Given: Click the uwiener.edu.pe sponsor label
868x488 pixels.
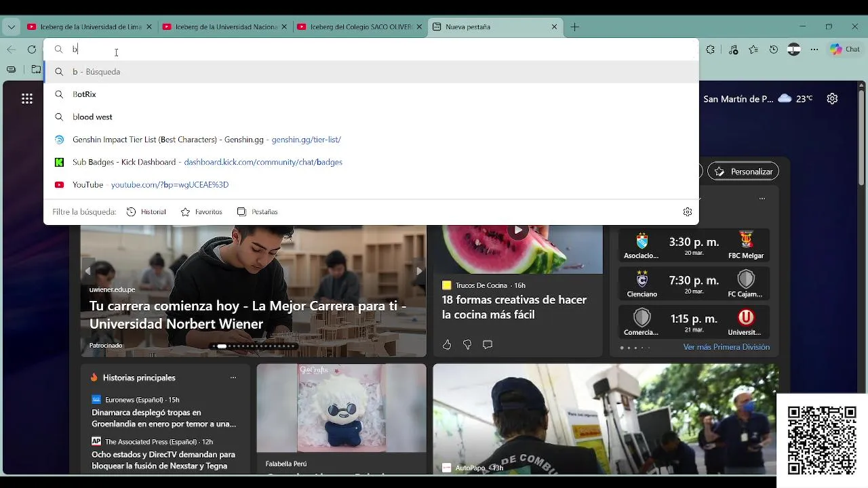Looking at the screenshot, I should (112, 289).
